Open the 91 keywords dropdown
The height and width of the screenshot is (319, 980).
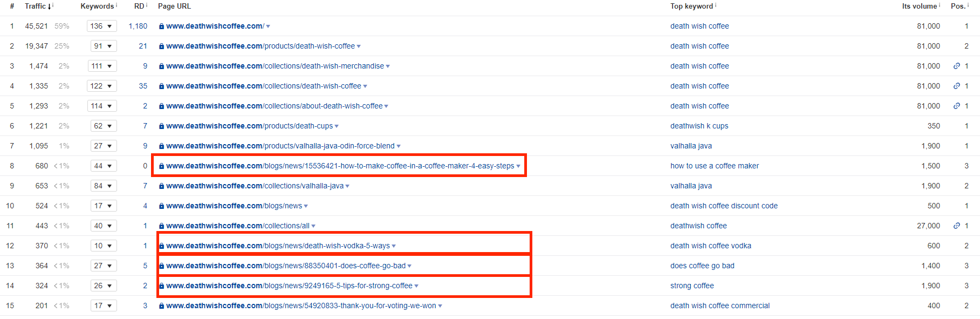[x=104, y=46]
